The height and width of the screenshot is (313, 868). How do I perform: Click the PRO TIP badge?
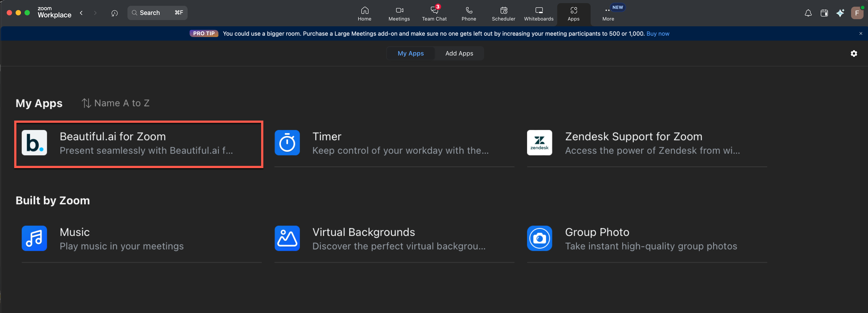point(204,33)
